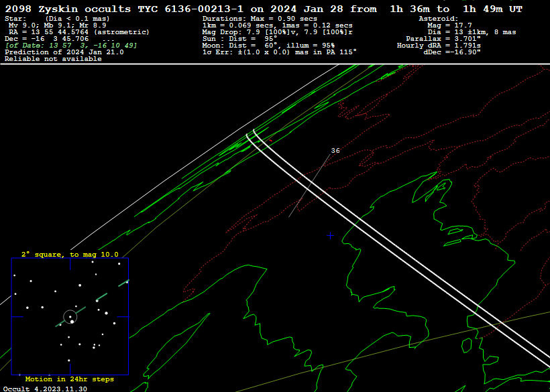Click the circled target star in finder chart
The height and width of the screenshot is (392, 550).
tap(70, 317)
